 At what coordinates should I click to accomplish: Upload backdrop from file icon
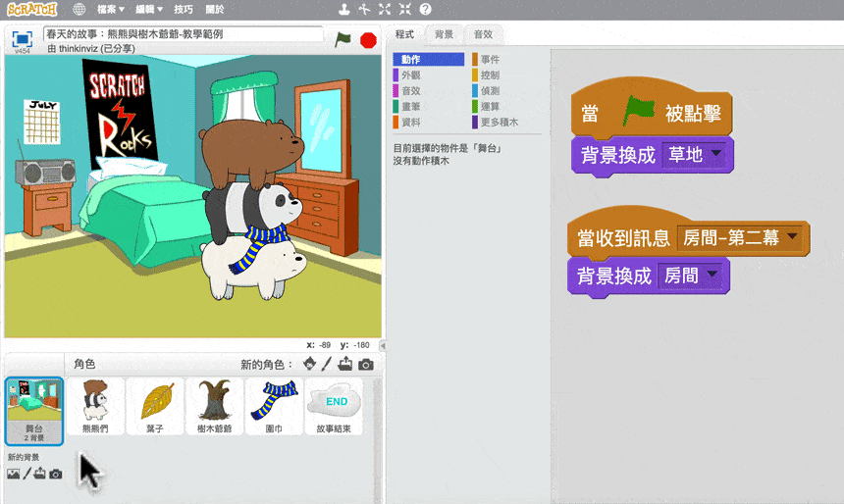(x=40, y=474)
